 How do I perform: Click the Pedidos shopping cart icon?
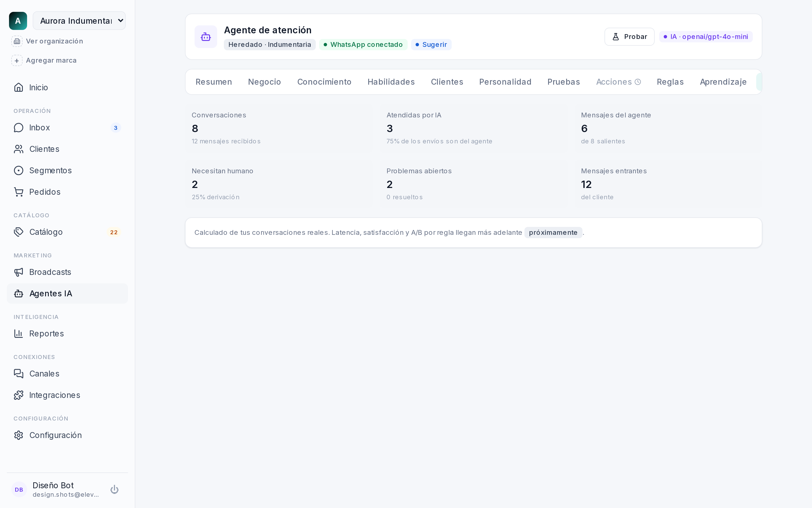(x=19, y=192)
